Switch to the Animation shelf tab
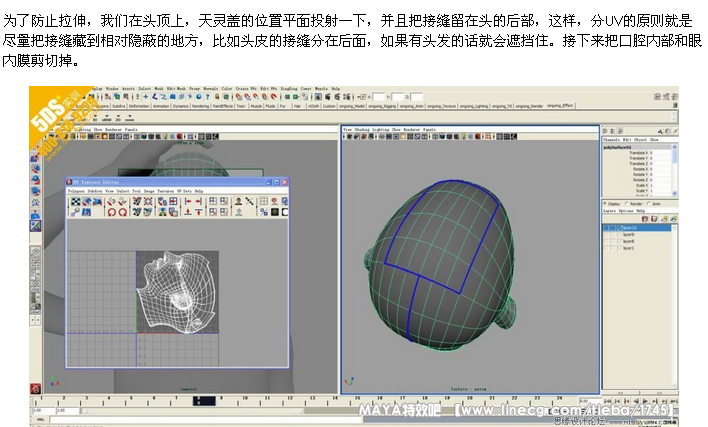This screenshot has height=427, width=708. [161, 106]
